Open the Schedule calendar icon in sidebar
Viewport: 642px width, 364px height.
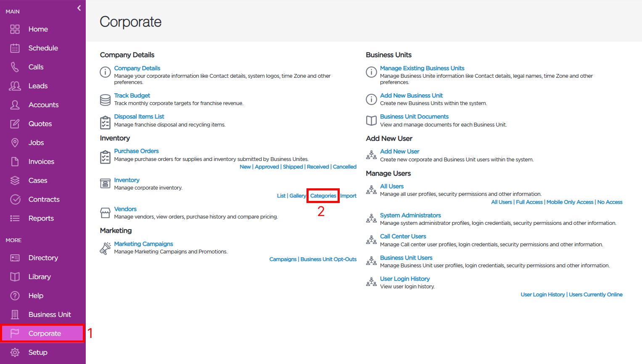tap(15, 48)
